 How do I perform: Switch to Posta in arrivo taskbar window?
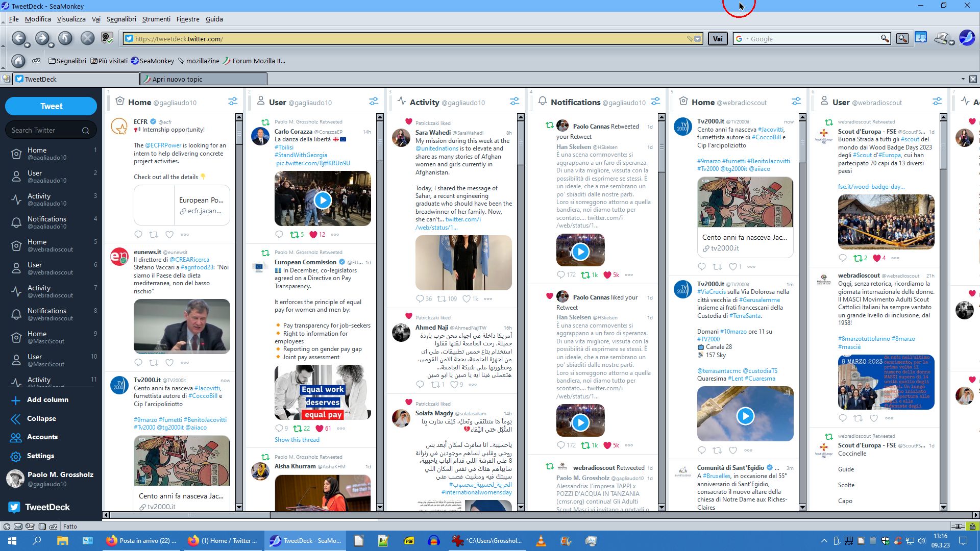point(141,541)
